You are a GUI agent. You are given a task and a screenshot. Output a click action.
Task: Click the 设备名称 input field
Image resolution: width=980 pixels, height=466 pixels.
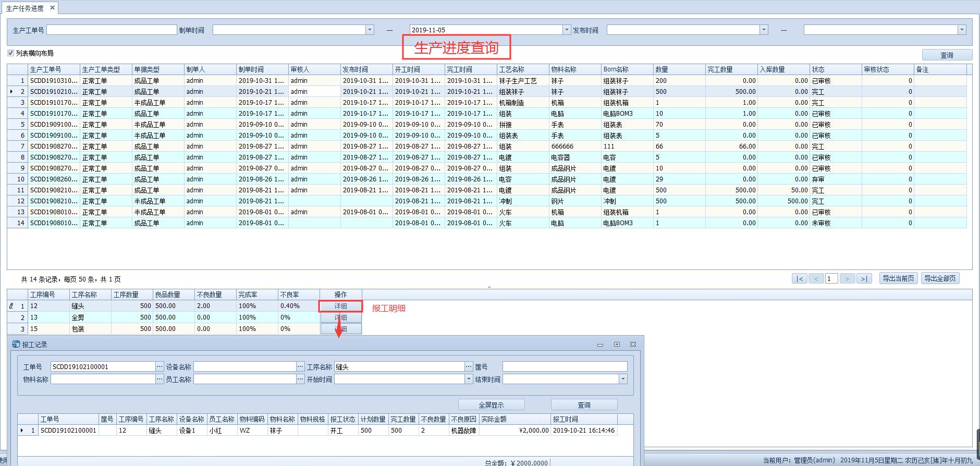(245, 366)
